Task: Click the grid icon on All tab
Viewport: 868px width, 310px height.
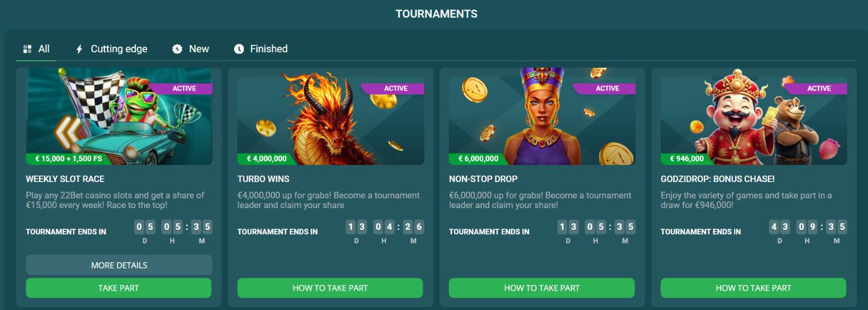Action: [27, 49]
